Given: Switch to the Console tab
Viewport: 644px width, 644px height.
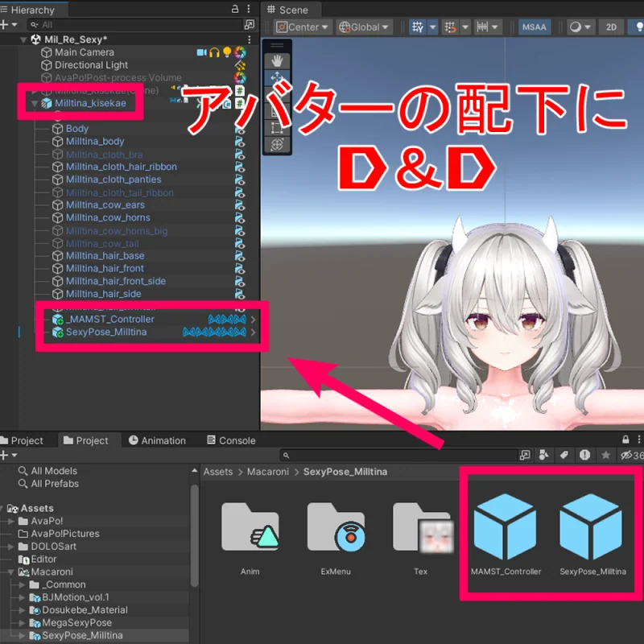Looking at the screenshot, I should point(231,440).
